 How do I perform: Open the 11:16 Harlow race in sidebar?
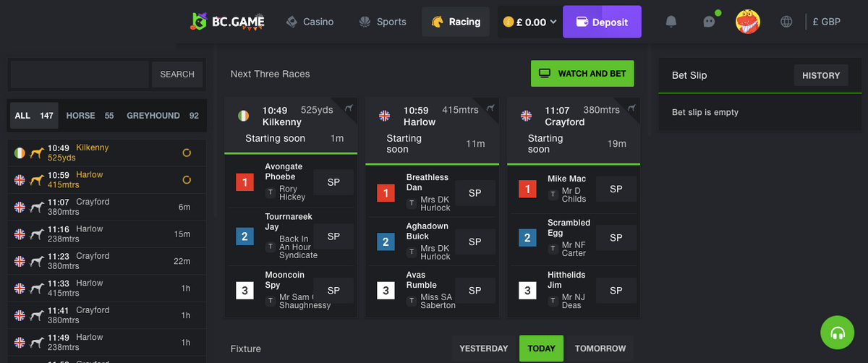point(101,234)
